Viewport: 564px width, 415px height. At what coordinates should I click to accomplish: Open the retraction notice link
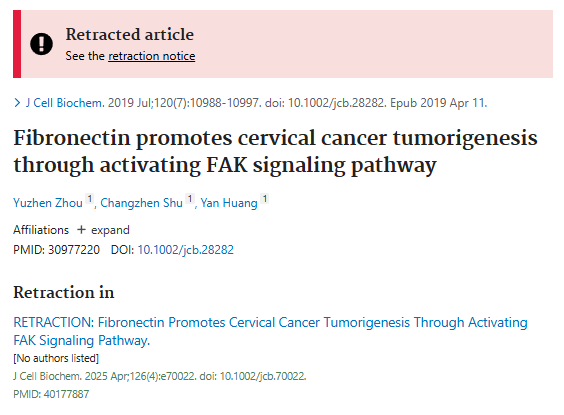(x=151, y=56)
